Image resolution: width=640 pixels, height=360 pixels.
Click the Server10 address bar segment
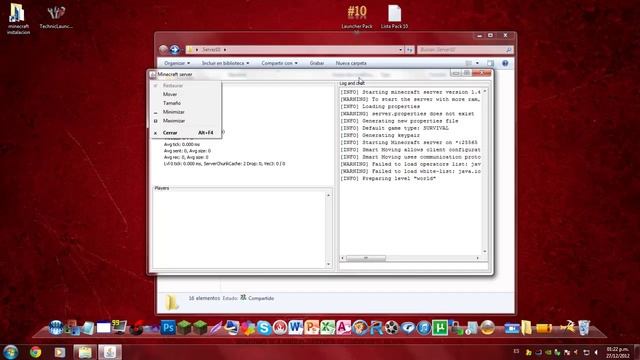(x=211, y=50)
